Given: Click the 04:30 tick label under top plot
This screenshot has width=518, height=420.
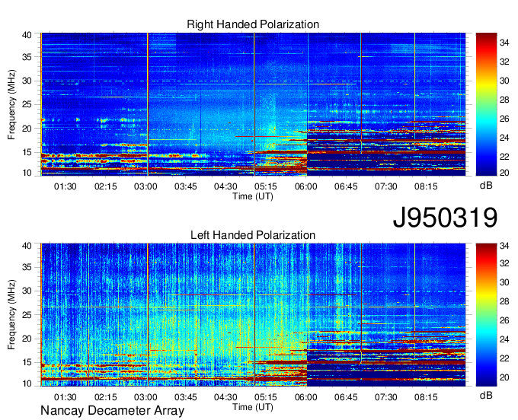Looking at the screenshot, I should [225, 186].
